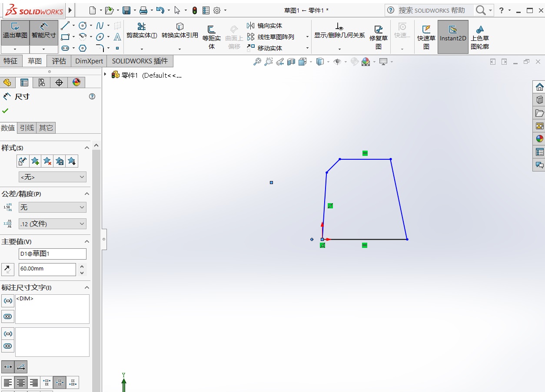The image size is (545, 392).
Task: Click the Undo arrow icon
Action: coord(160,10)
